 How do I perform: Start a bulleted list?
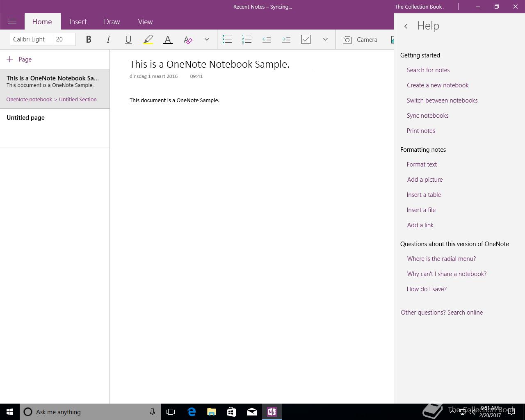point(227,39)
